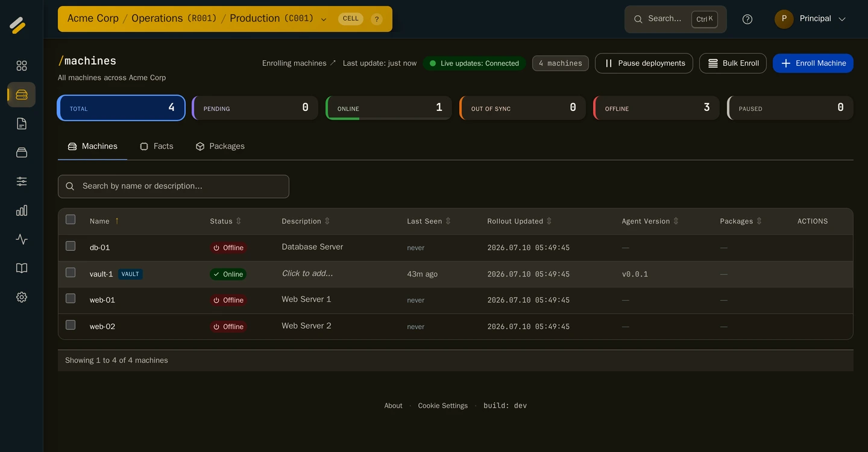Filter by the Pending machines card

(x=255, y=108)
